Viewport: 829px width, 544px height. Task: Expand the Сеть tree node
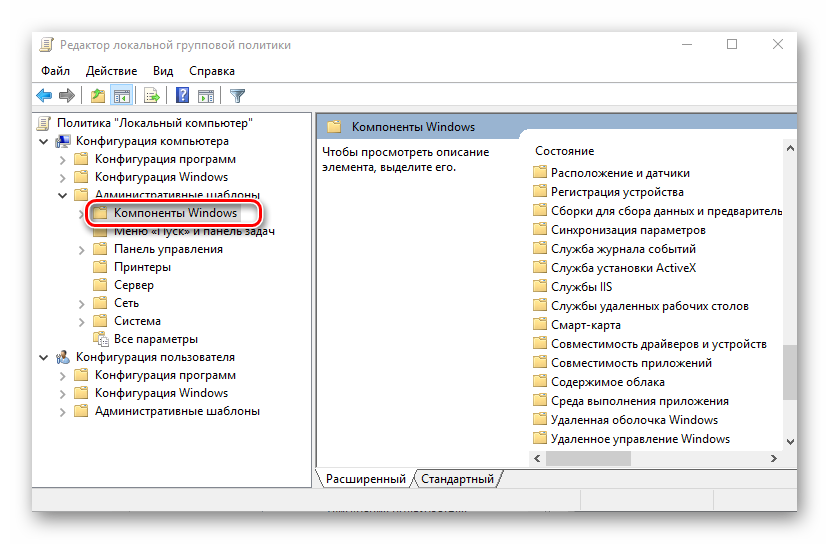coord(81,303)
